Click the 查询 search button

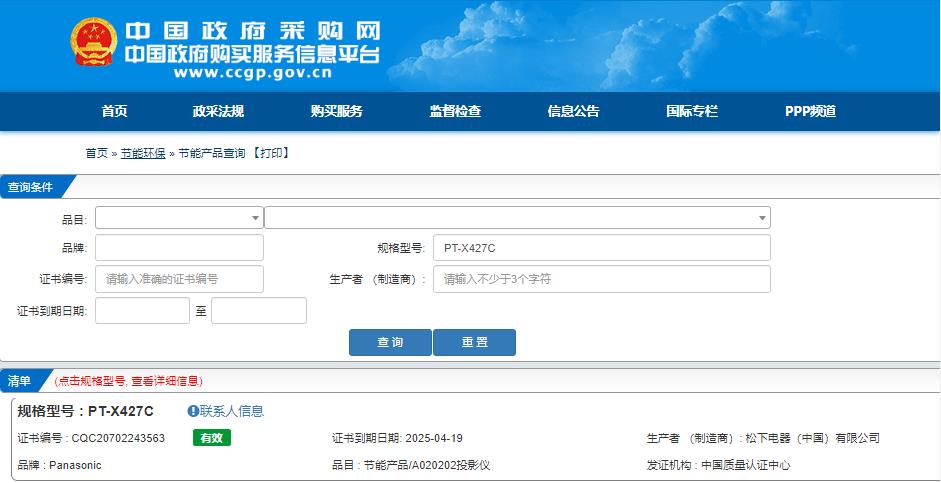coord(390,342)
